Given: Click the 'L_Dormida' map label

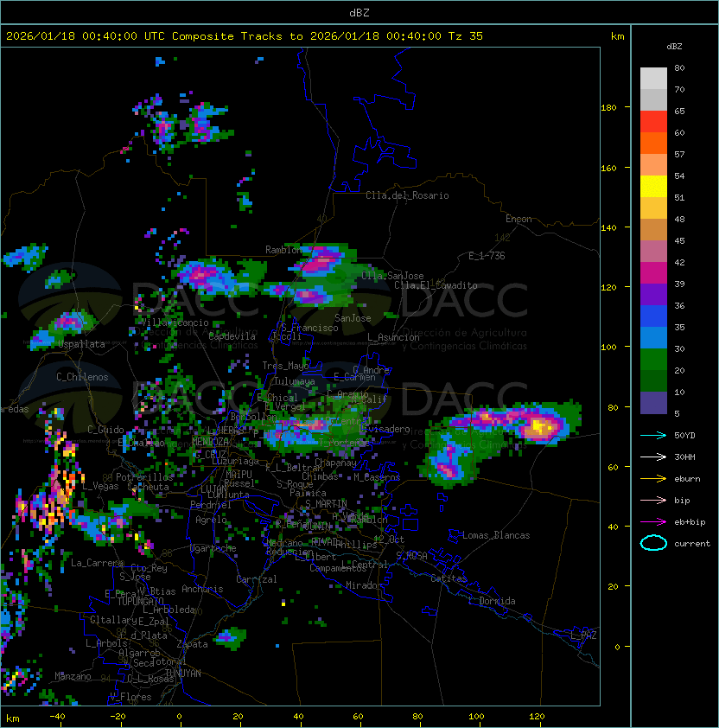Looking at the screenshot, I should (x=492, y=601).
